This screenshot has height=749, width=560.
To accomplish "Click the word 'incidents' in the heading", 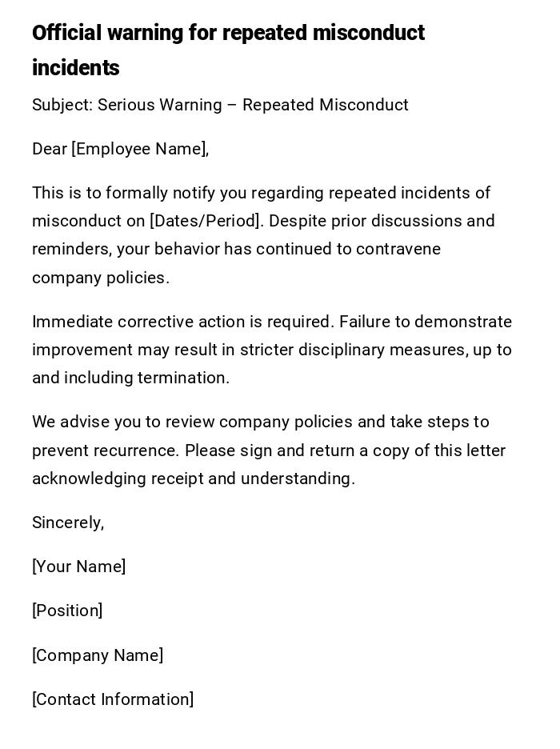I will (x=75, y=68).
